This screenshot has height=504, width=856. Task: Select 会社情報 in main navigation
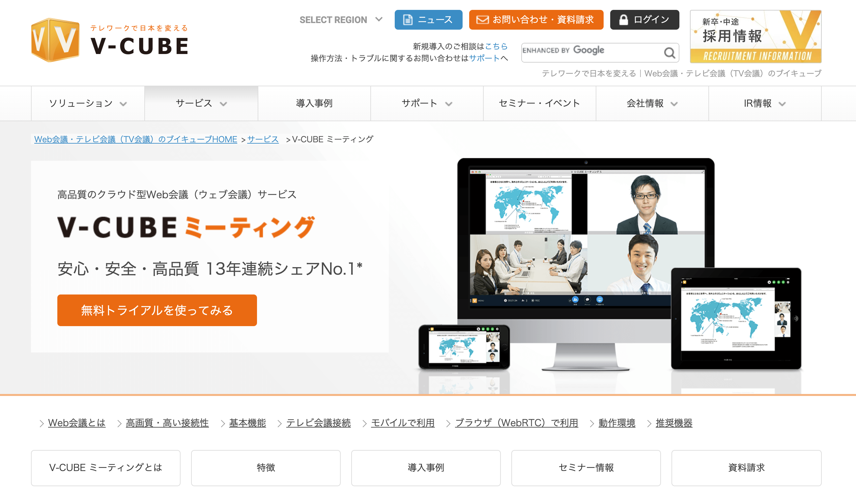point(652,103)
